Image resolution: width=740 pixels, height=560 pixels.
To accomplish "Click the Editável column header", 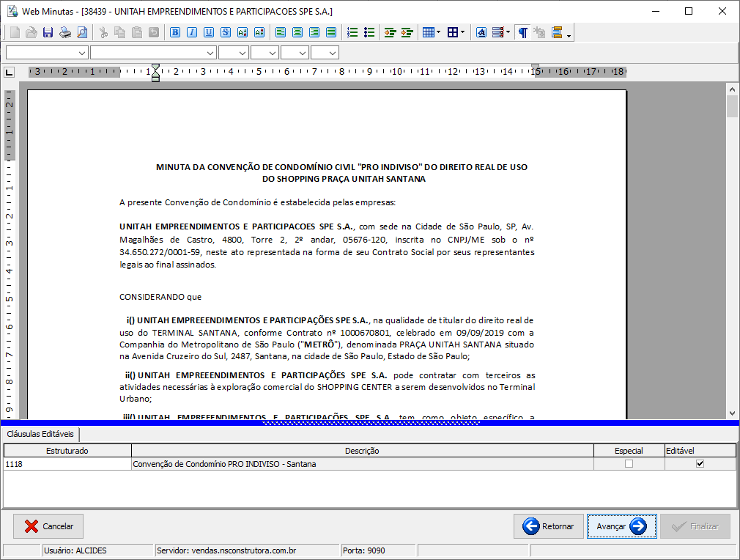I will [700, 451].
